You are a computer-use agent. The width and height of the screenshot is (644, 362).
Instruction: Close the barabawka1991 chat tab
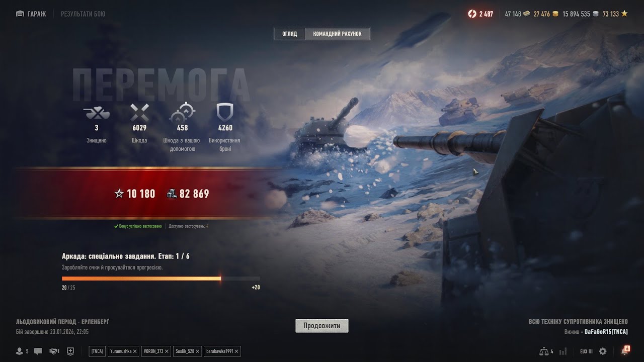pos(236,351)
